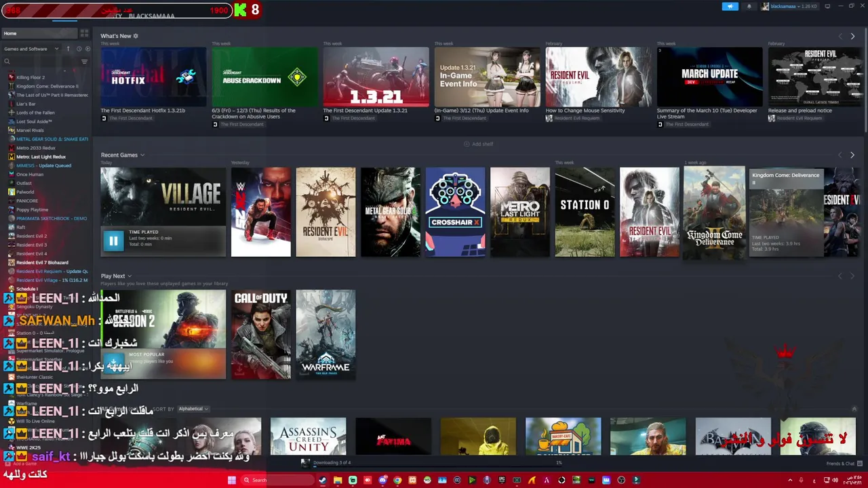Image resolution: width=868 pixels, height=488 pixels.
Task: Select Resident Evil 4 in library list
Action: click(31, 253)
